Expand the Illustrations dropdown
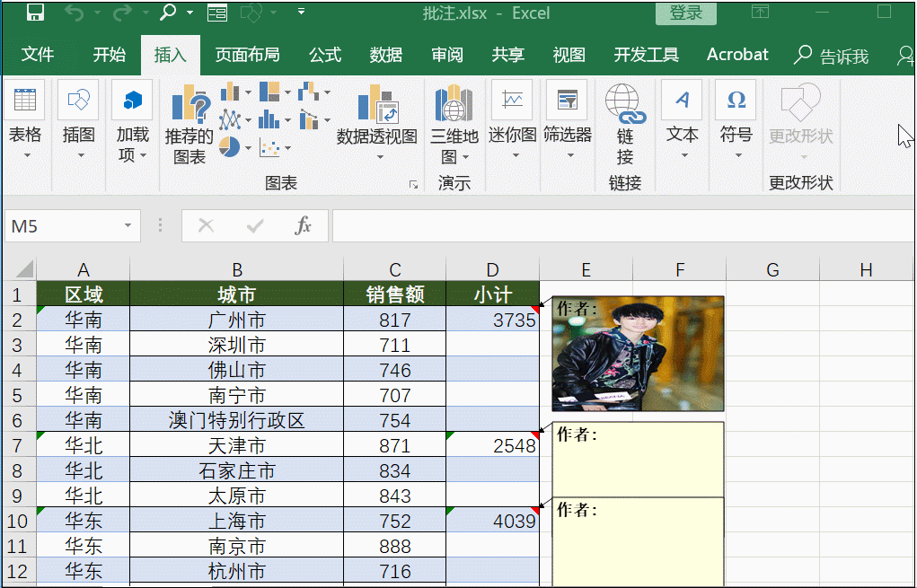 point(79,155)
